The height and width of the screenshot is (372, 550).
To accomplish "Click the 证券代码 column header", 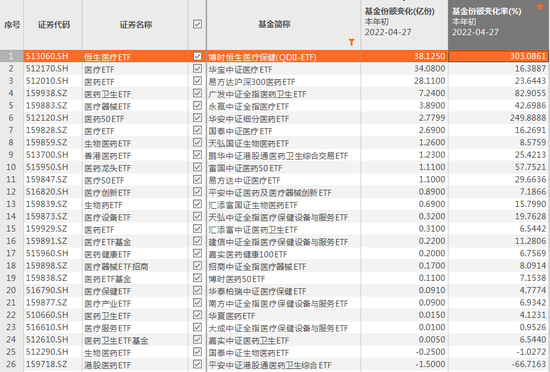I will 53,25.
